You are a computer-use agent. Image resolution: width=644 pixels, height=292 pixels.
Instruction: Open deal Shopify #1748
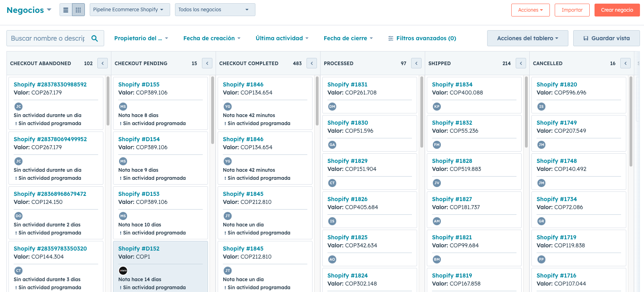557,161
